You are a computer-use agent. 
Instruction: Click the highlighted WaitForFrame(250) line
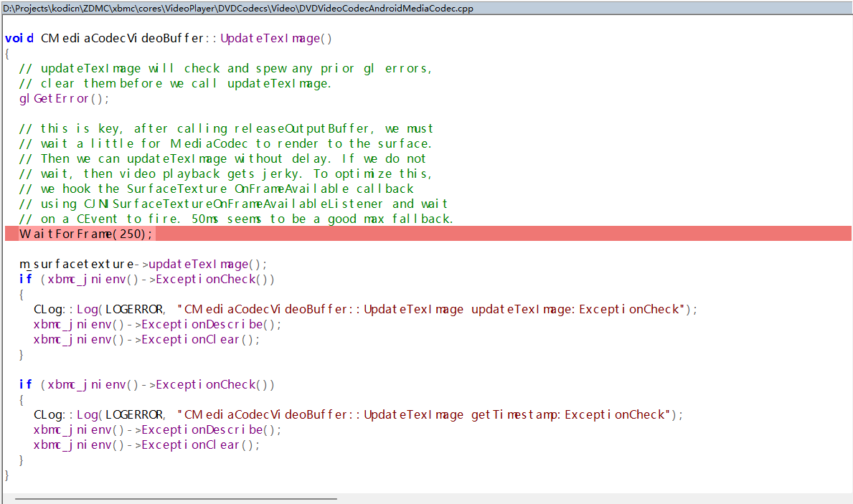coord(86,234)
